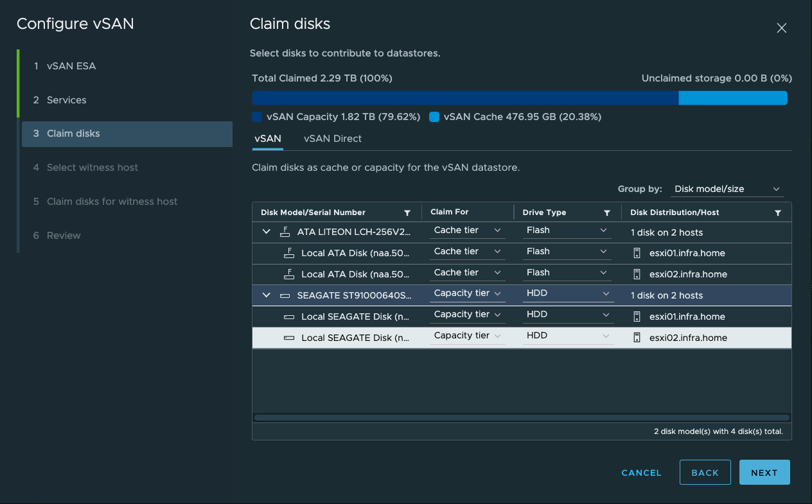Collapse the SEAGATE disk group

[x=266, y=294]
